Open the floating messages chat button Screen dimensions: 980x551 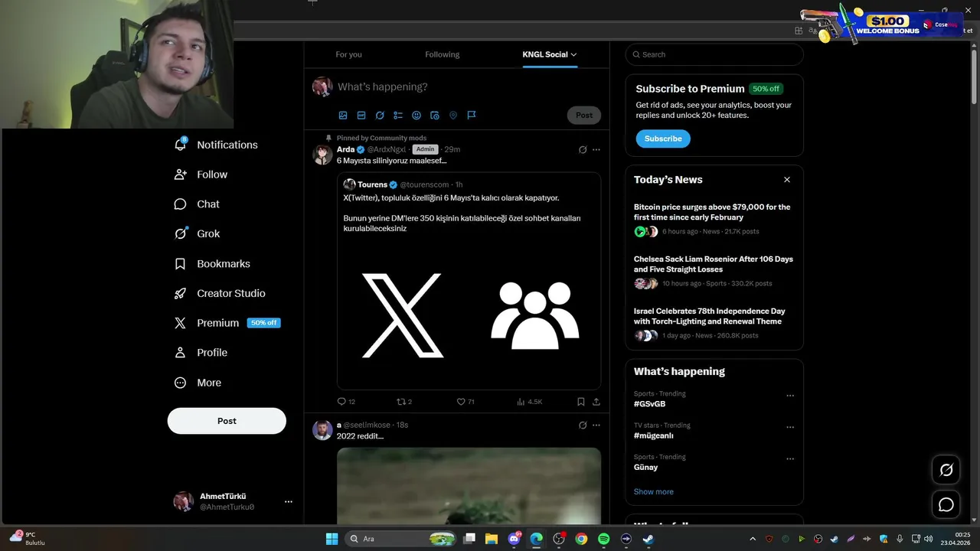pos(946,505)
